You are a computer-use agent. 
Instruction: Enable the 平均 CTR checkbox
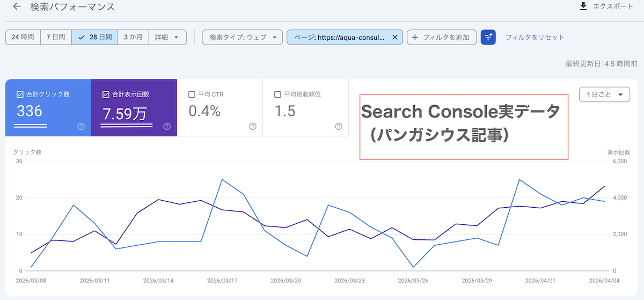[x=192, y=94]
